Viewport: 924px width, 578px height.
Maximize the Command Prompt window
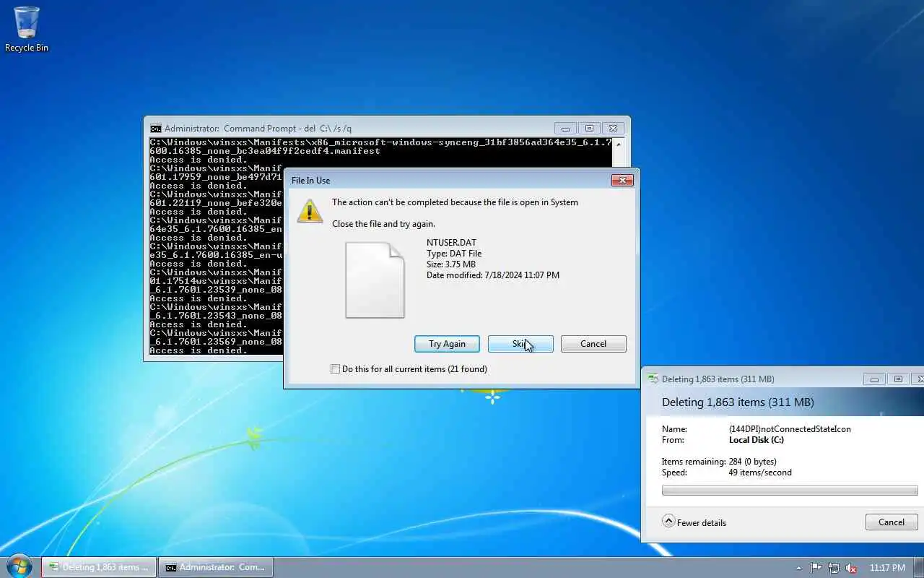[589, 129]
